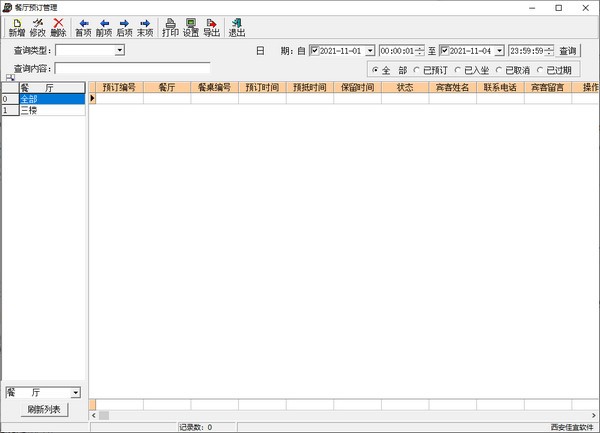This screenshot has width=600, height=433.
Task: Open the 查询类型 dropdown
Action: 119,50
